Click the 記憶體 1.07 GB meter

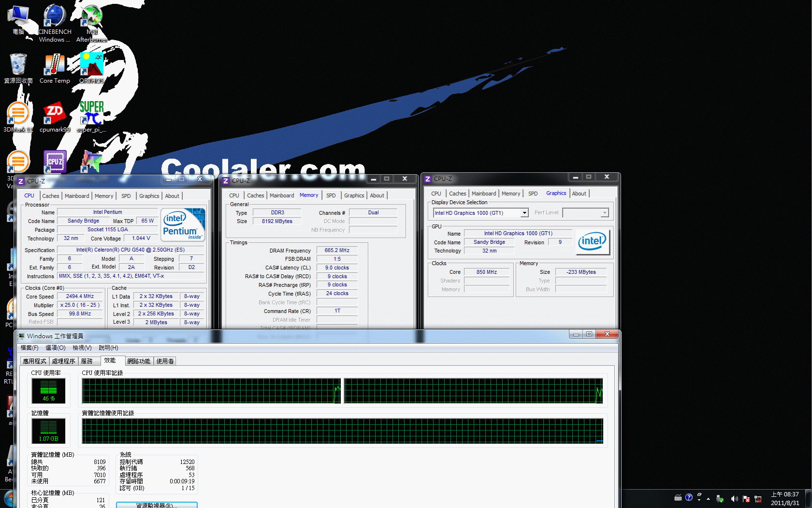point(49,431)
